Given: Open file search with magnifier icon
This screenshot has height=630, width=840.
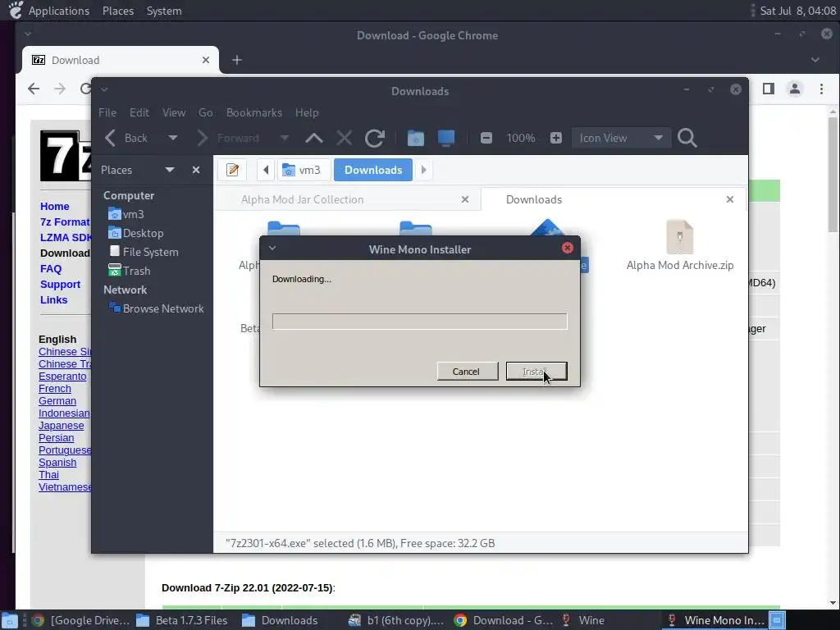Looking at the screenshot, I should [687, 138].
